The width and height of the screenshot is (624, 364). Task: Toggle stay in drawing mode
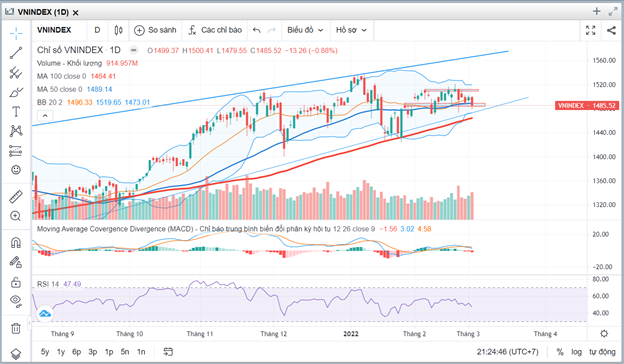(16, 262)
